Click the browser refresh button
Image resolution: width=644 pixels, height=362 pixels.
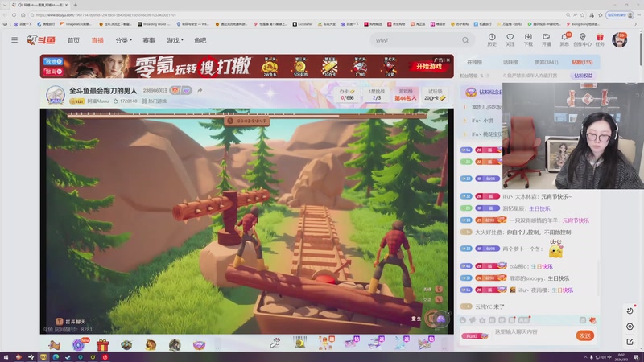click(14, 14)
